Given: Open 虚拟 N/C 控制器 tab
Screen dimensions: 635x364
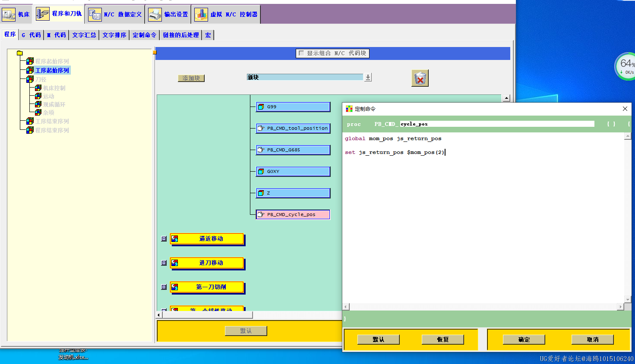Looking at the screenshot, I should 226,14.
